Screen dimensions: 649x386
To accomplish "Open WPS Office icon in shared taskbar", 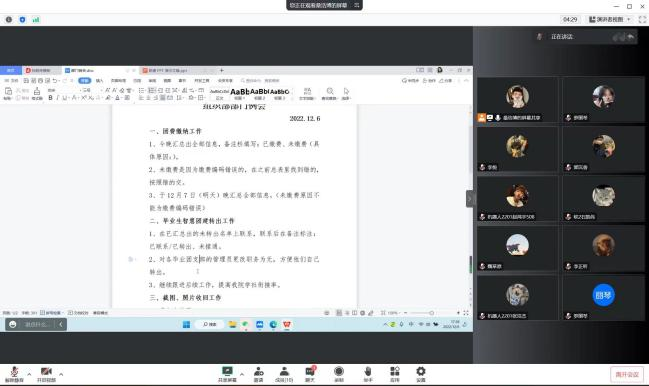I will (x=287, y=325).
